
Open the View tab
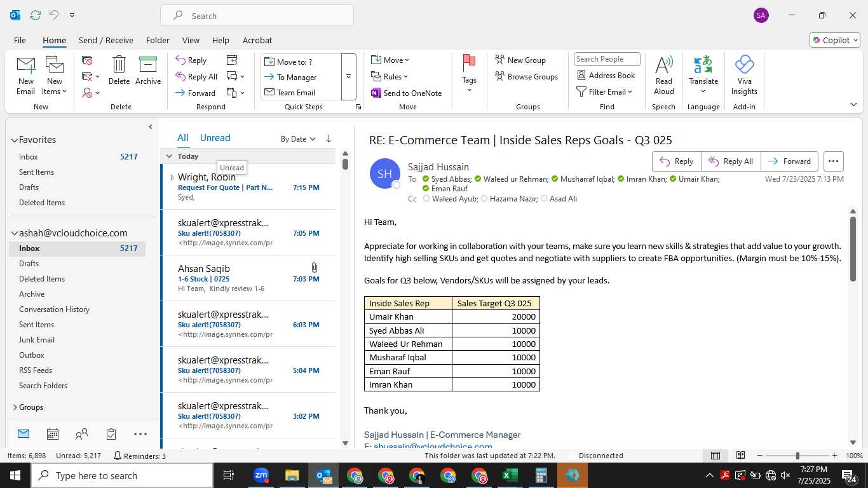point(191,40)
